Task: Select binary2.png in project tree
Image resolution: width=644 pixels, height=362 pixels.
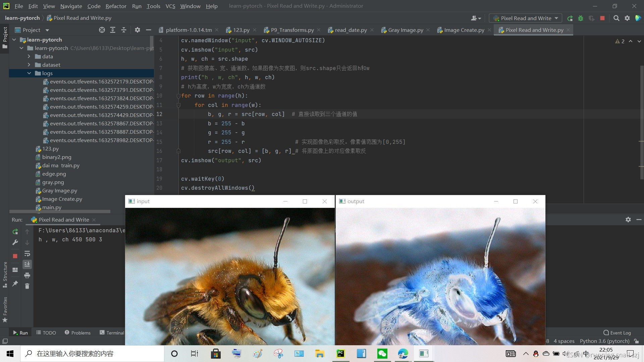Action: (57, 157)
